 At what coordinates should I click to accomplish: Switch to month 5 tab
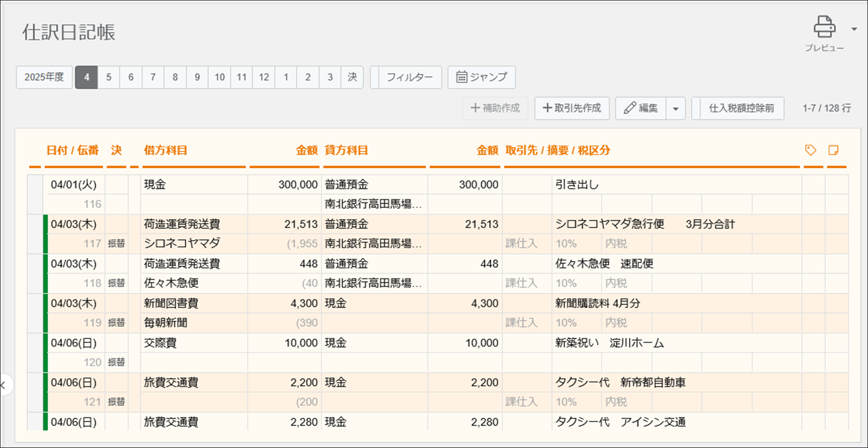[x=109, y=77]
